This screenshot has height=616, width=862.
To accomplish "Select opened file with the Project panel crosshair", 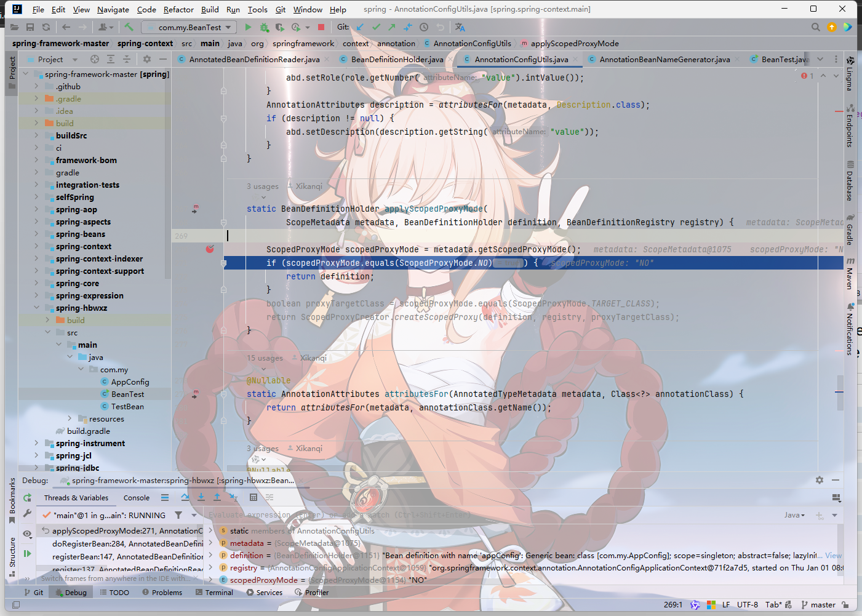I will click(x=95, y=59).
